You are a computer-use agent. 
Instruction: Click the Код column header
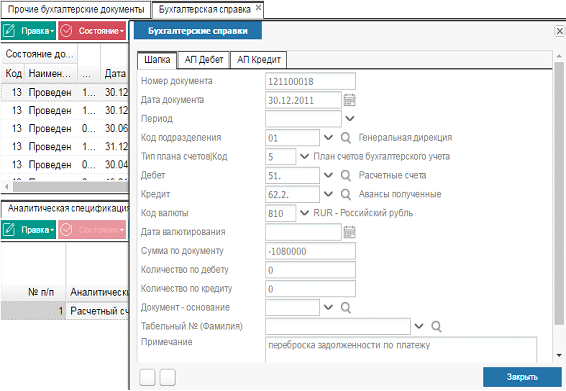click(x=13, y=74)
